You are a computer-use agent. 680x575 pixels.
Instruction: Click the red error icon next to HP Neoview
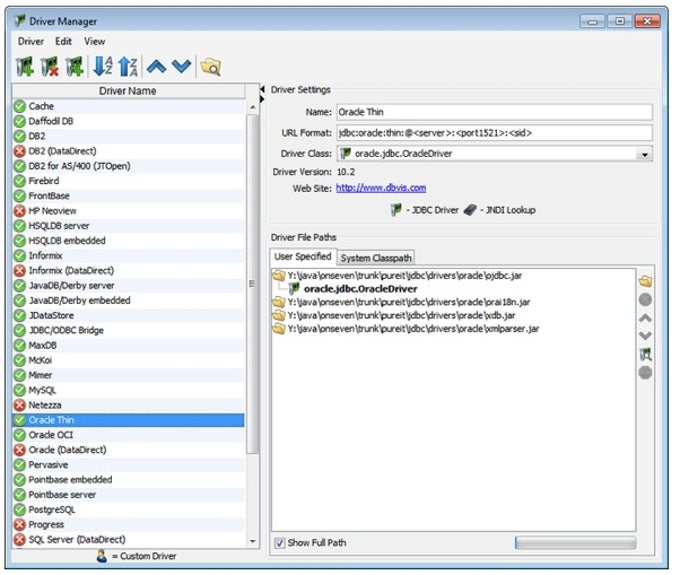(20, 211)
